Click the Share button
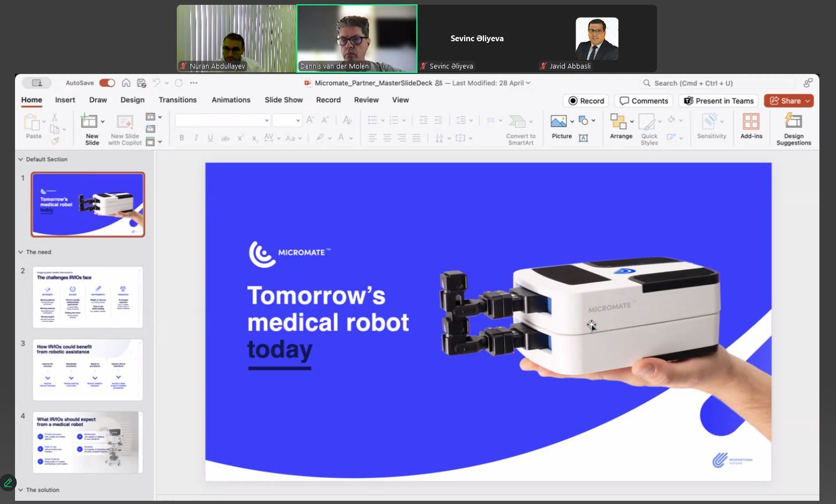 click(x=789, y=101)
